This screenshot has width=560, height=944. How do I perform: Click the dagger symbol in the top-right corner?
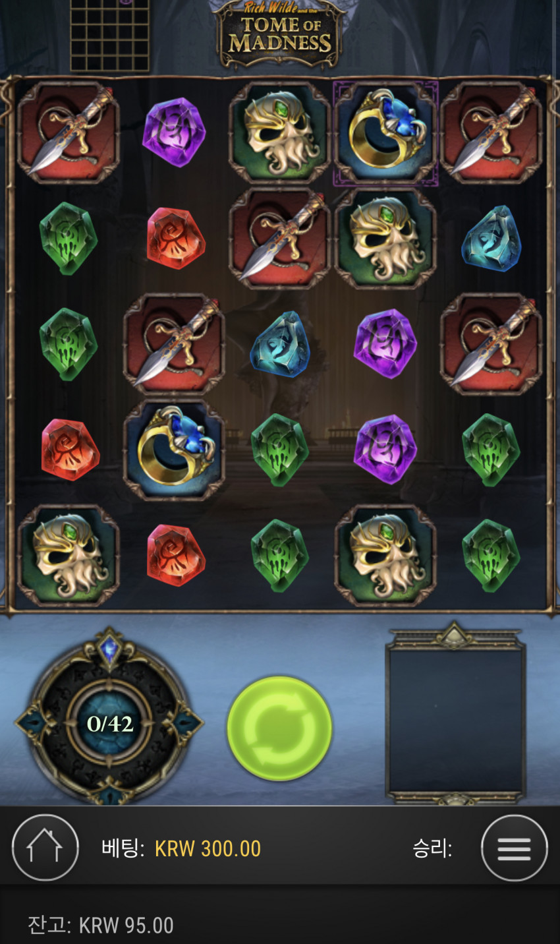tap(491, 133)
